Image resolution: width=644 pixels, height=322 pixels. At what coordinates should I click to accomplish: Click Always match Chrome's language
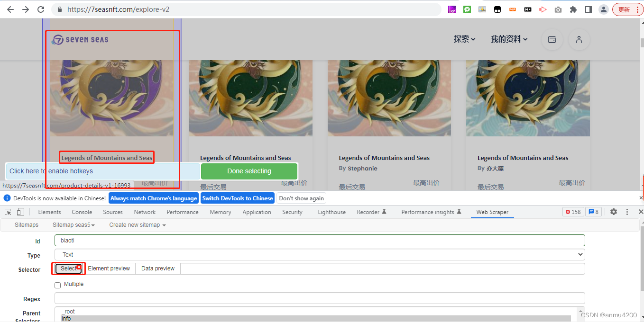[x=154, y=198]
